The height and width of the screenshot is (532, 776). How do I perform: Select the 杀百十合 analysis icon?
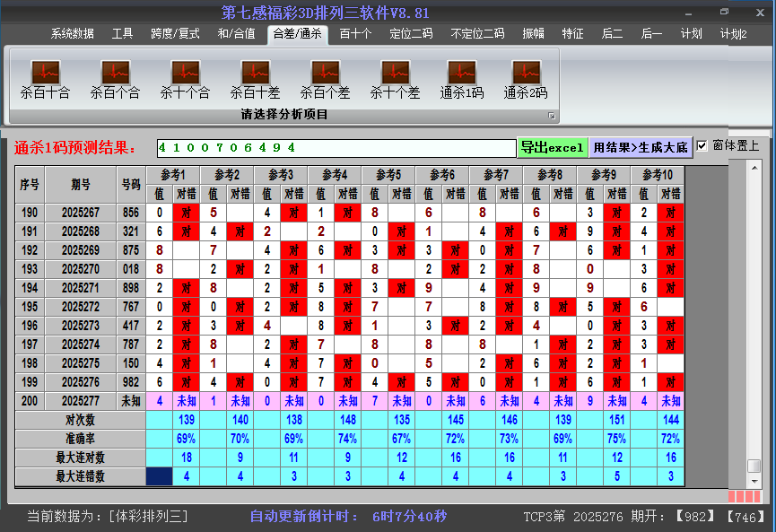pyautogui.click(x=45, y=71)
